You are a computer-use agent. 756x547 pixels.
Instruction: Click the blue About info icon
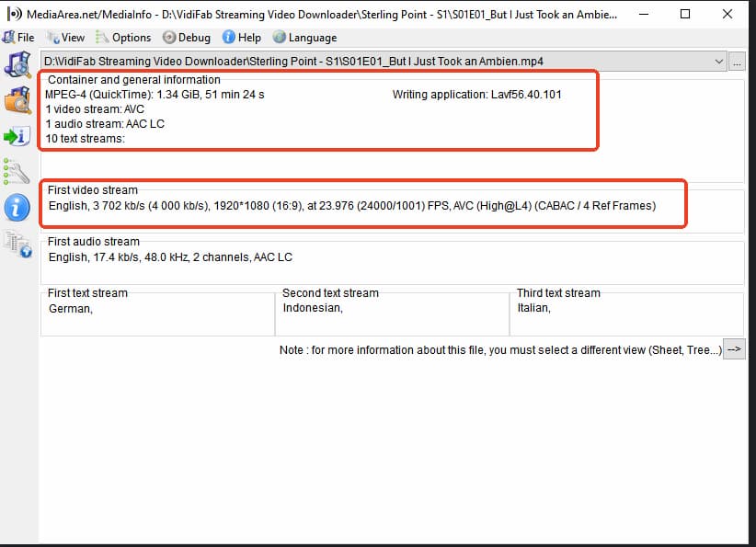[17, 208]
